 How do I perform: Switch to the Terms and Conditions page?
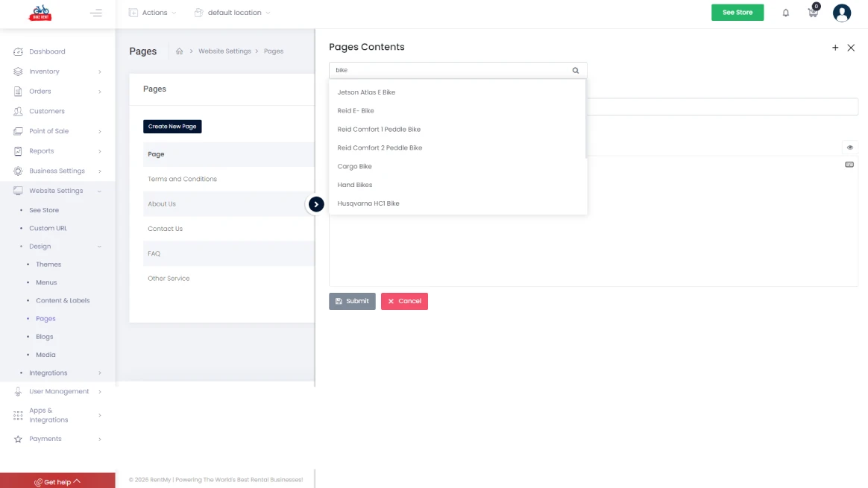(x=182, y=179)
